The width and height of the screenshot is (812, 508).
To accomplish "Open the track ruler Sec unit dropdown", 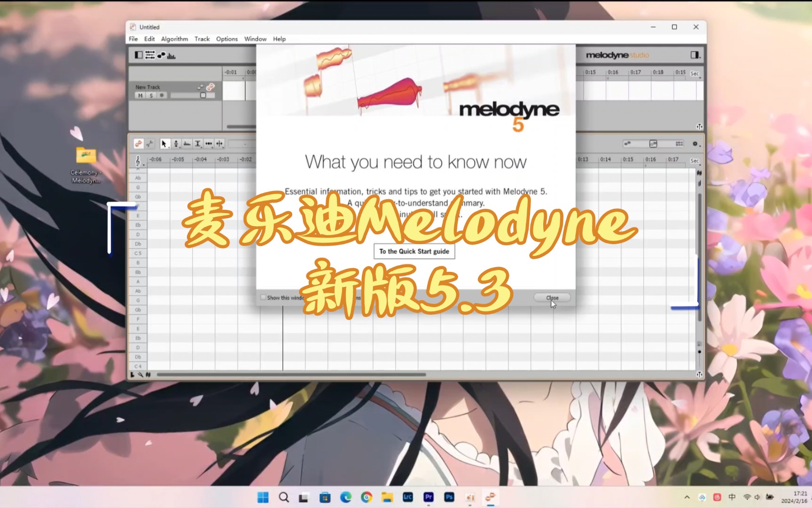I will pyautogui.click(x=695, y=74).
